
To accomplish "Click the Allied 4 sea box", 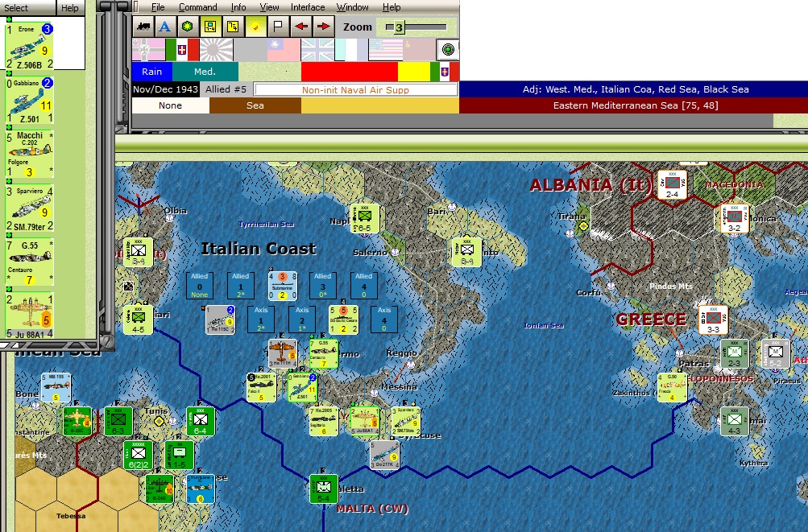I will click(364, 285).
